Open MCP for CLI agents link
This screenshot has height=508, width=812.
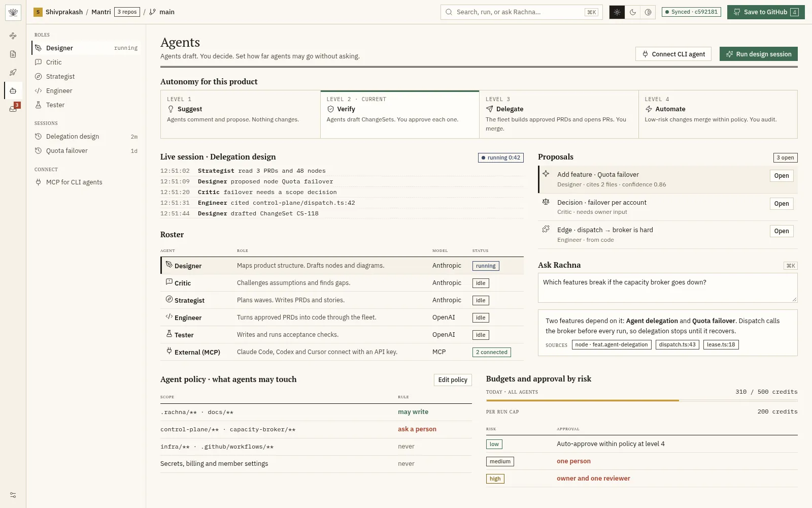pos(86,182)
